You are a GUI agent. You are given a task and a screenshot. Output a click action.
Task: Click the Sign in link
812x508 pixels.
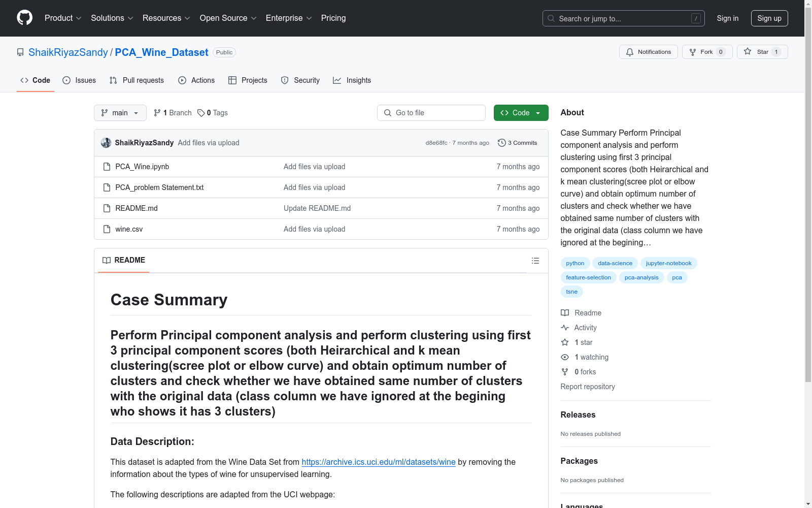pyautogui.click(x=728, y=18)
